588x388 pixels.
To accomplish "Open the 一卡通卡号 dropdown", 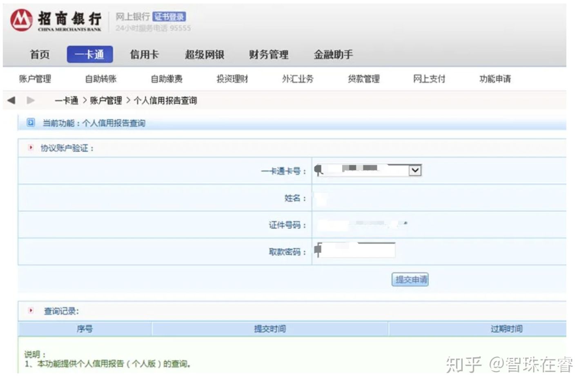I will pyautogui.click(x=414, y=170).
